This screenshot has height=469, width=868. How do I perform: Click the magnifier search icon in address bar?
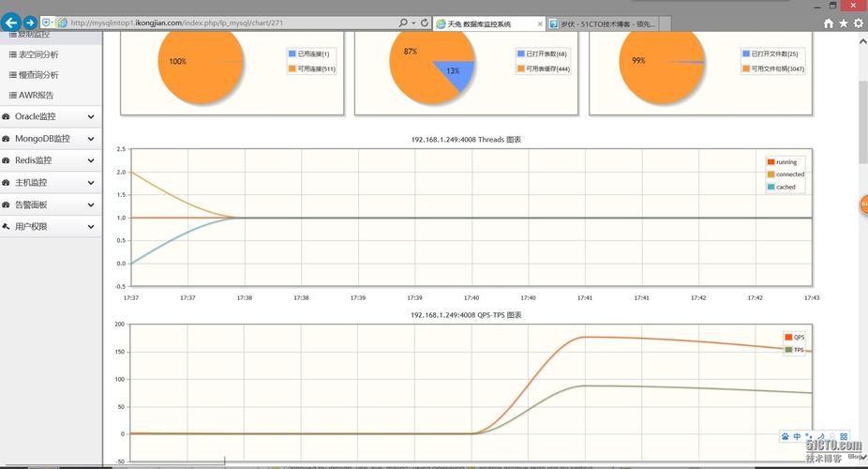tap(403, 23)
